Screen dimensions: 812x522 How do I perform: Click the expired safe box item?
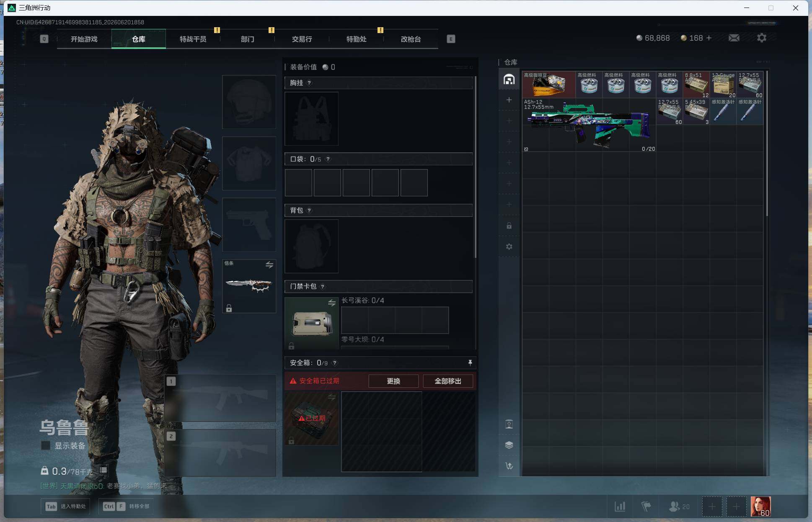[x=311, y=418]
